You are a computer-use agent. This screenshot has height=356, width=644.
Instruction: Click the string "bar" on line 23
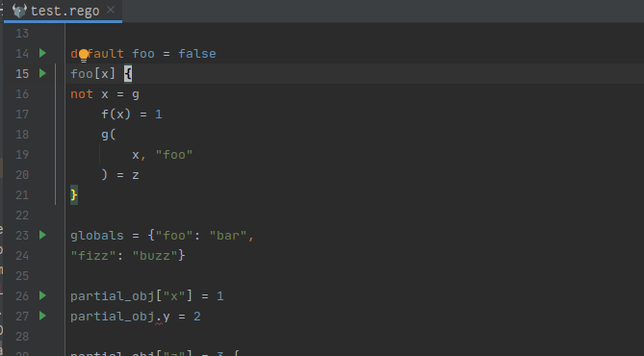228,236
